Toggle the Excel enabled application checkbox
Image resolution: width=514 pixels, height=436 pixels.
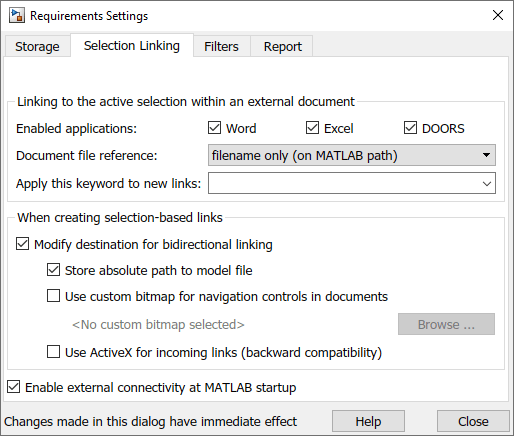[312, 128]
